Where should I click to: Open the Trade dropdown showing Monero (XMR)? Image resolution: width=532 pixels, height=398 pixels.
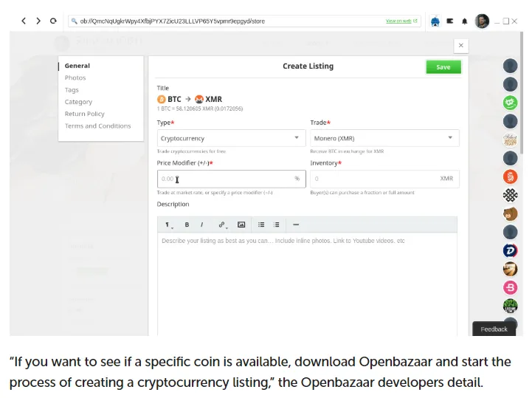click(384, 138)
